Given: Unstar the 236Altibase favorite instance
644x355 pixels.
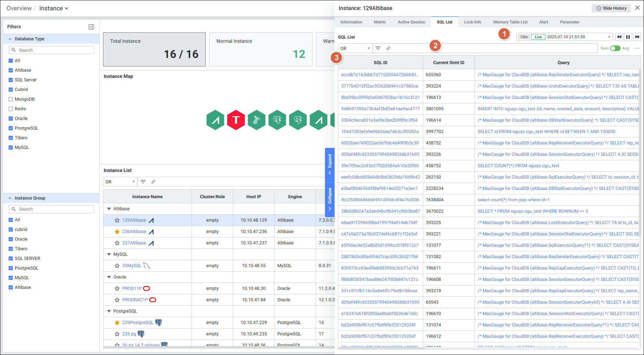Looking at the screenshot, I should coord(117,232).
